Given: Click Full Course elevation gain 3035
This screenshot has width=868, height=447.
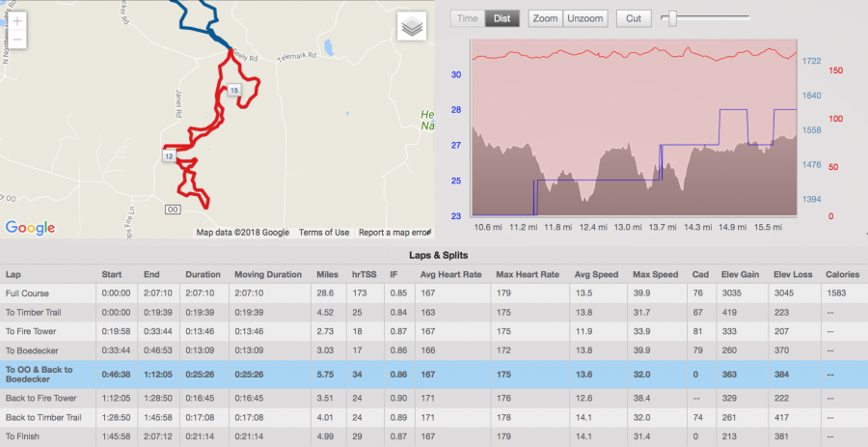Looking at the screenshot, I should (731, 293).
